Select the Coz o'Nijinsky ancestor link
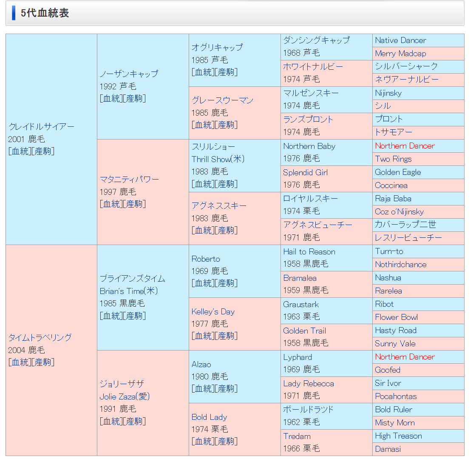The image size is (476, 459). click(399, 212)
